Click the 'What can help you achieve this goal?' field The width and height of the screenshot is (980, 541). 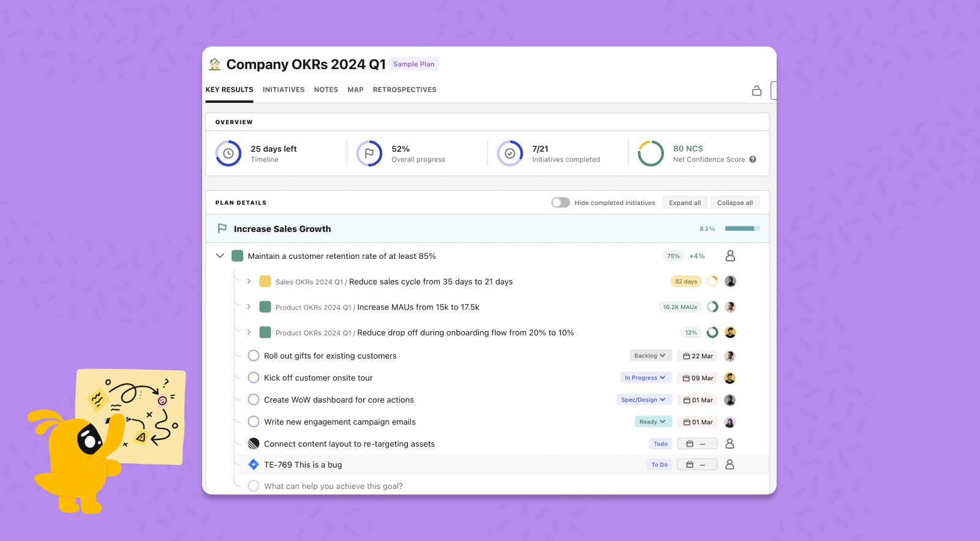tap(333, 486)
